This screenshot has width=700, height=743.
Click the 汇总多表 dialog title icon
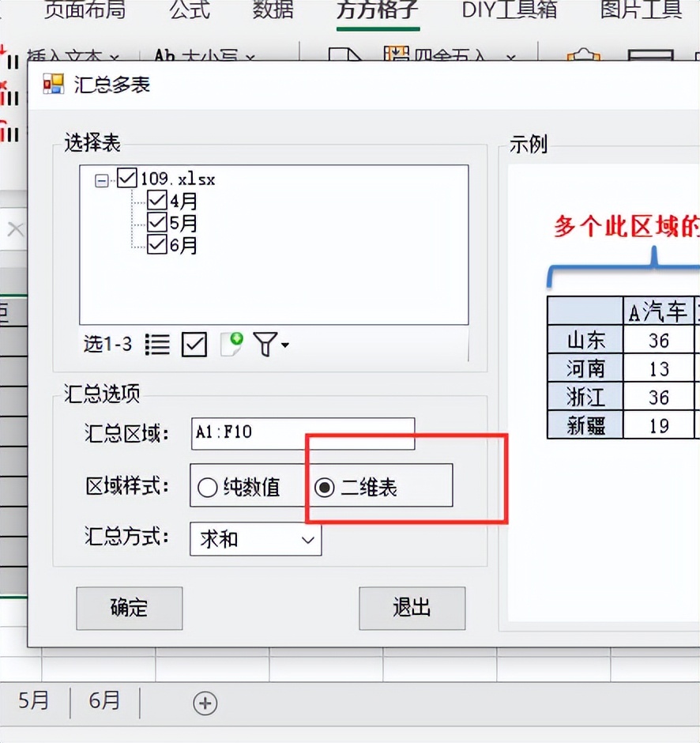click(53, 84)
